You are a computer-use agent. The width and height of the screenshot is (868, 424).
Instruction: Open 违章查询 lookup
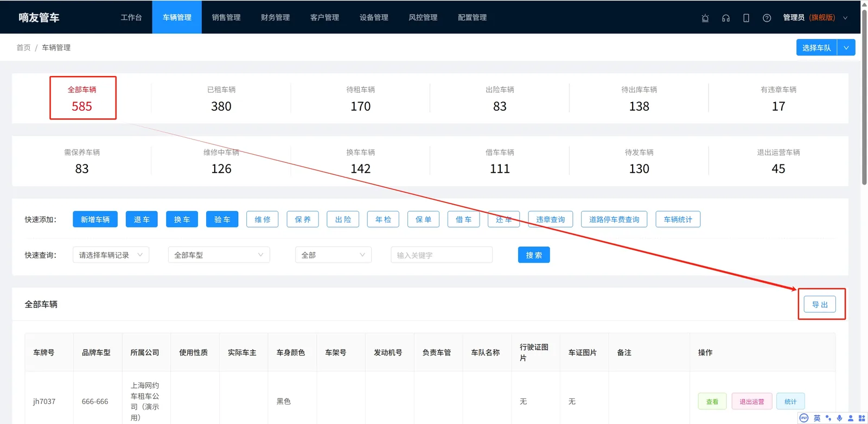tap(550, 219)
